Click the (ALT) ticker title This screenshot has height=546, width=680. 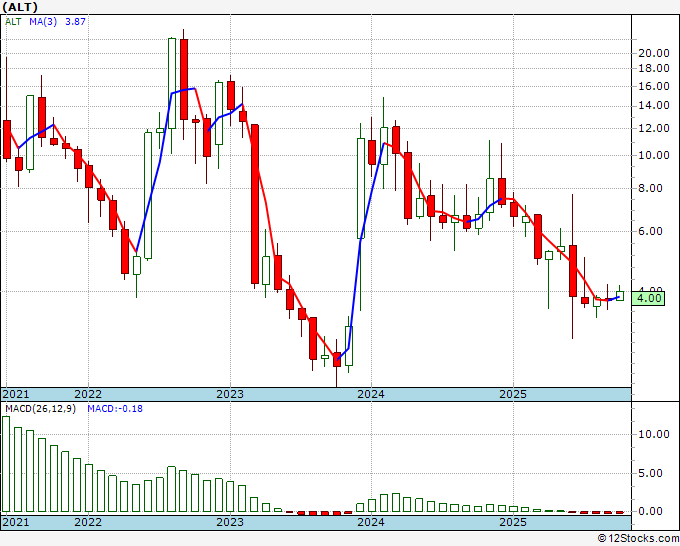(20, 7)
